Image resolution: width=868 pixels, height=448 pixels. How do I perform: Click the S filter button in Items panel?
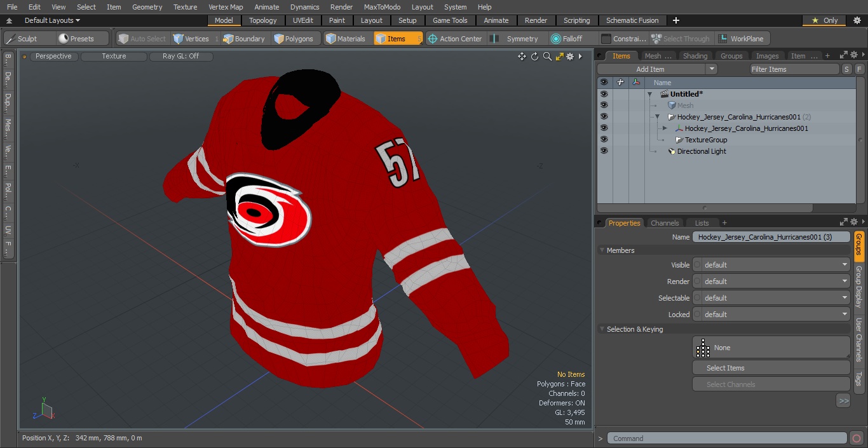pyautogui.click(x=847, y=69)
